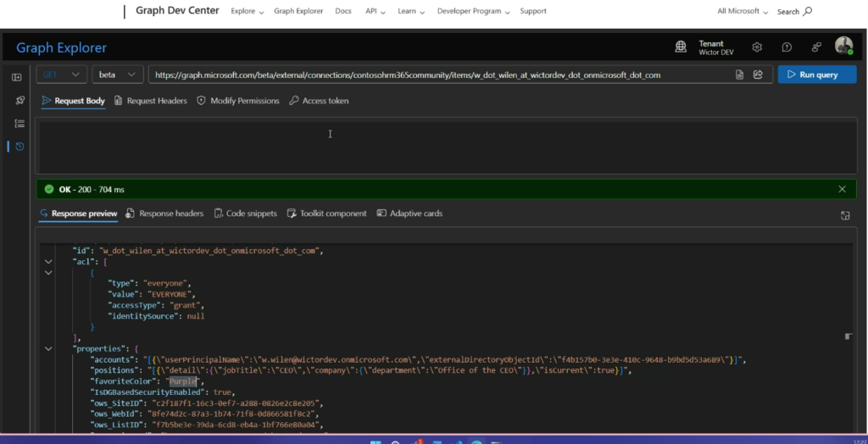
Task: Open the Adaptive cards tab
Action: (x=409, y=214)
